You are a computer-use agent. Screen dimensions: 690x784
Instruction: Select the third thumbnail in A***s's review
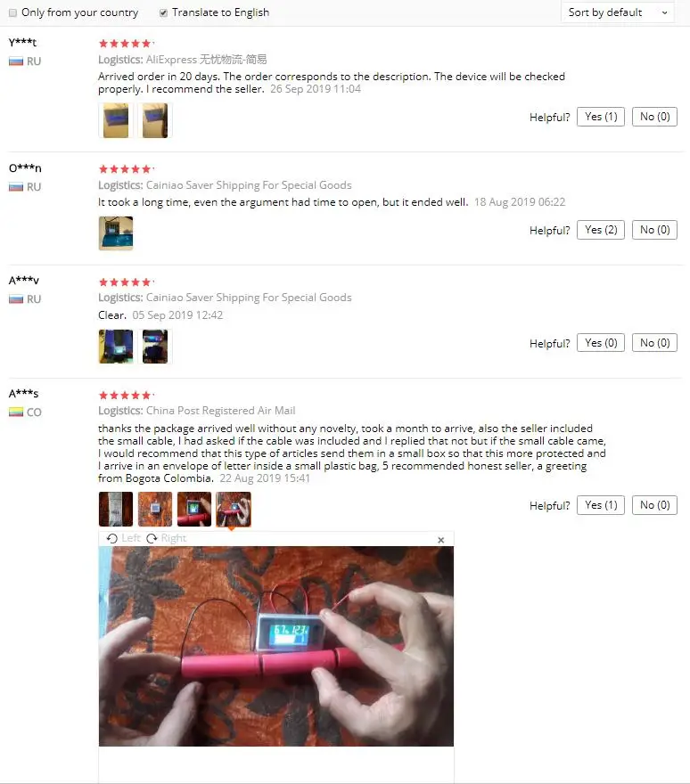(194, 510)
